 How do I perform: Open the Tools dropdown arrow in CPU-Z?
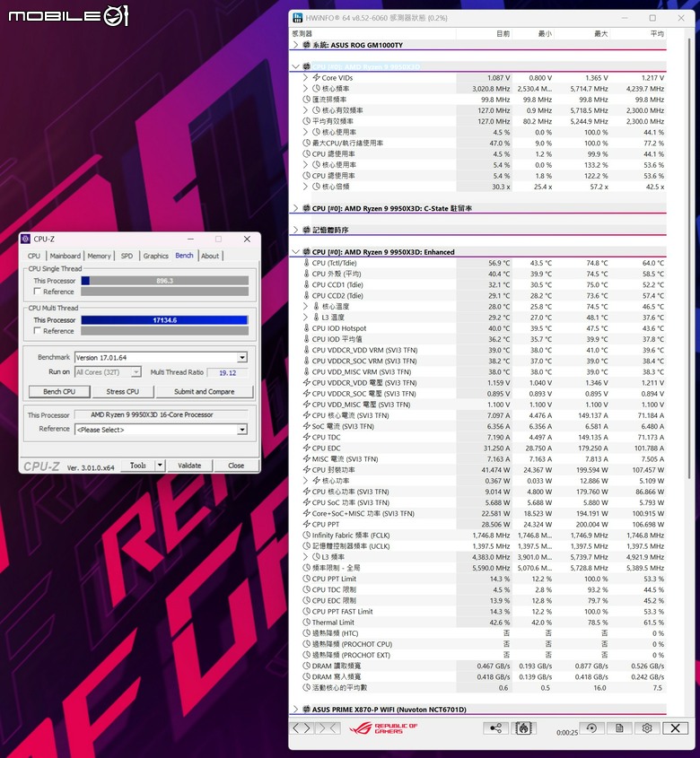pos(160,465)
